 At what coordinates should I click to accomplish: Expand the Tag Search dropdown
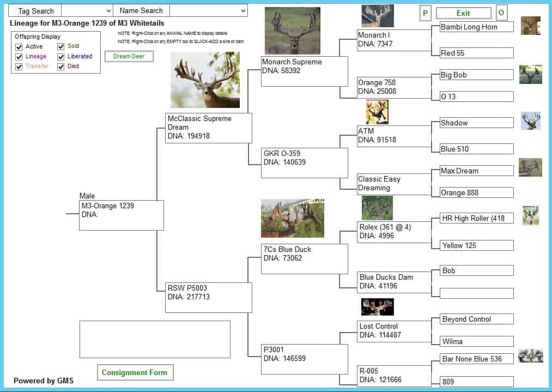108,11
